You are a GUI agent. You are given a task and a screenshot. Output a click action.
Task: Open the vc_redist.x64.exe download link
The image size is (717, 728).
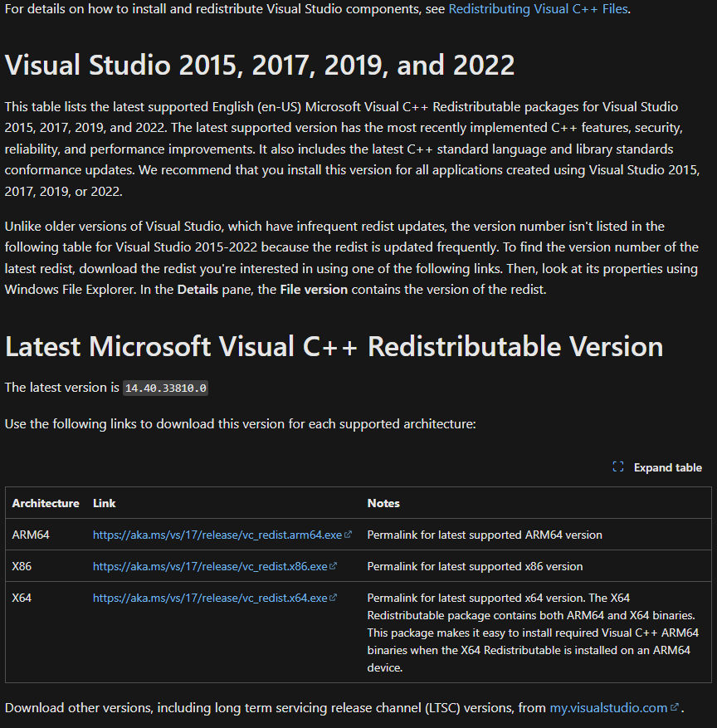(x=210, y=598)
